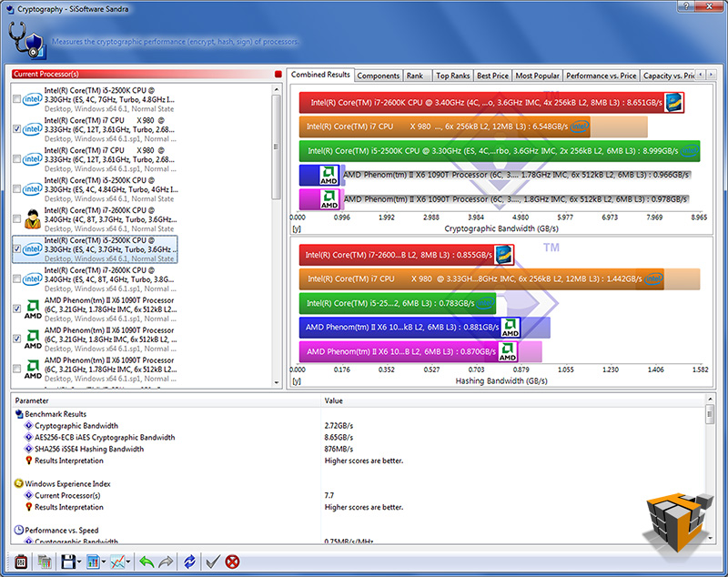The image size is (728, 577).
Task: Click the Core i7 badge on red cryptographic bar
Action: [x=673, y=103]
